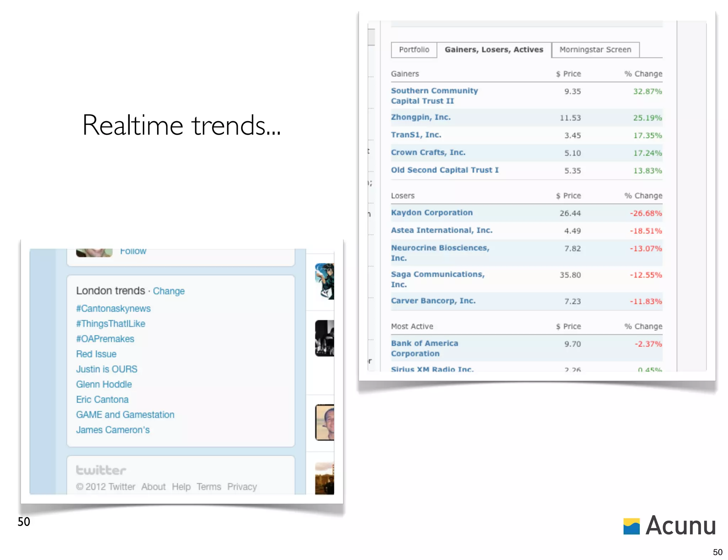The image size is (728, 560).
Task: Open the About footer link
Action: [x=154, y=487]
